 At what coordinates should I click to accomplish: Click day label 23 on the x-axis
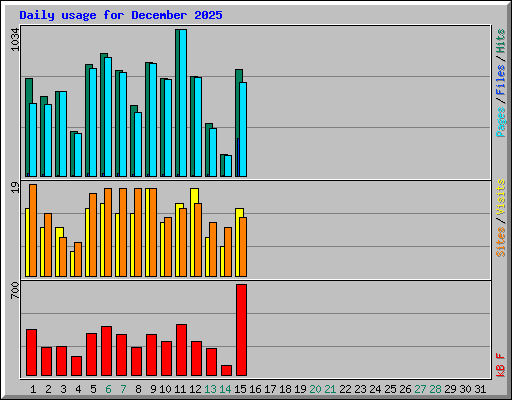[360, 389]
